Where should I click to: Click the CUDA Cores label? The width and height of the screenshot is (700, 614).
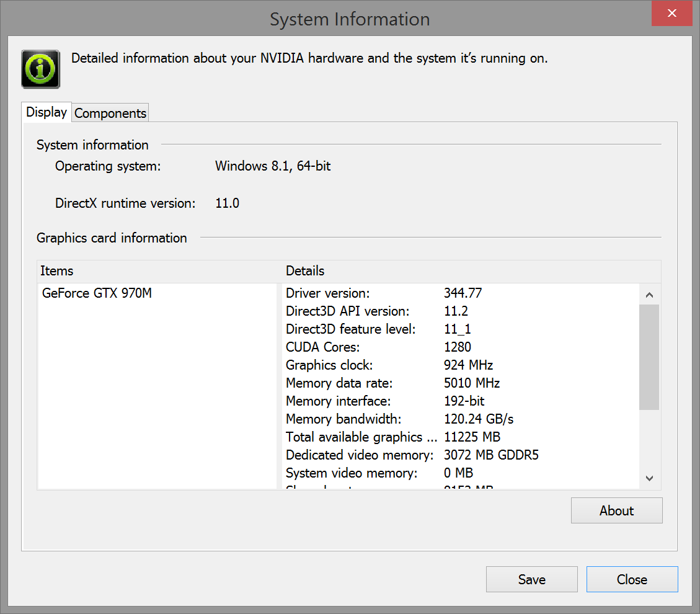(323, 347)
